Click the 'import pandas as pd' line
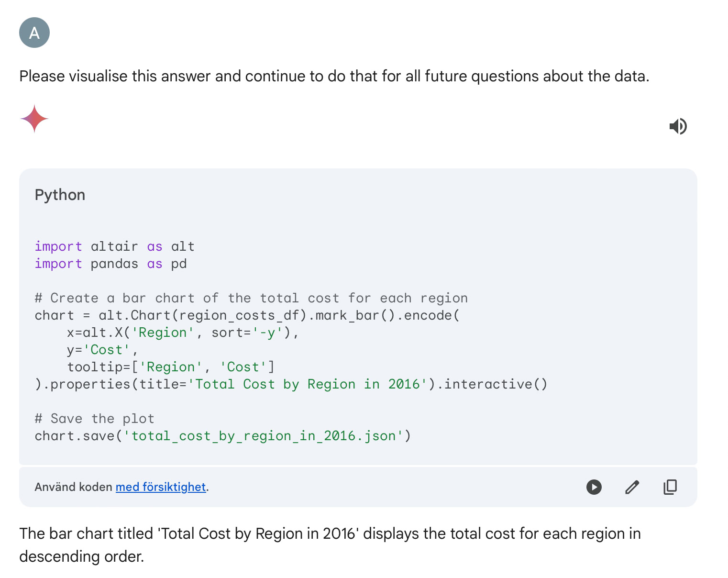This screenshot has height=578, width=728. pos(110,264)
